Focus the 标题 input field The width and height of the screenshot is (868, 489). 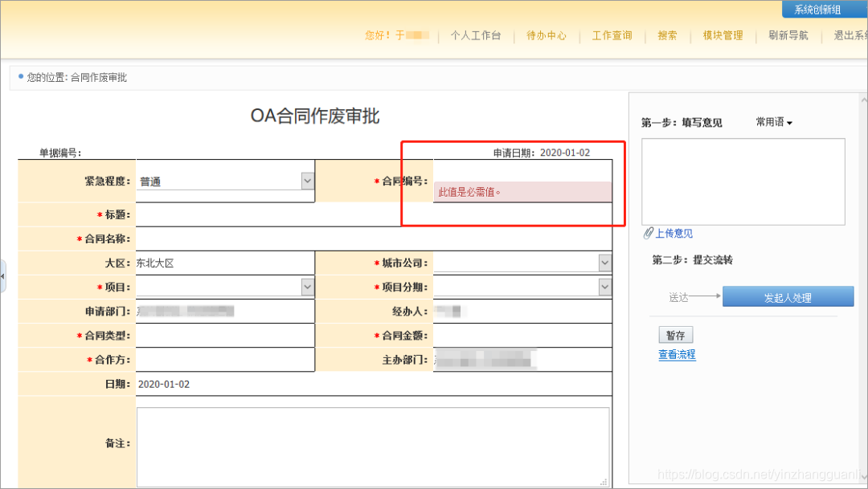[374, 214]
